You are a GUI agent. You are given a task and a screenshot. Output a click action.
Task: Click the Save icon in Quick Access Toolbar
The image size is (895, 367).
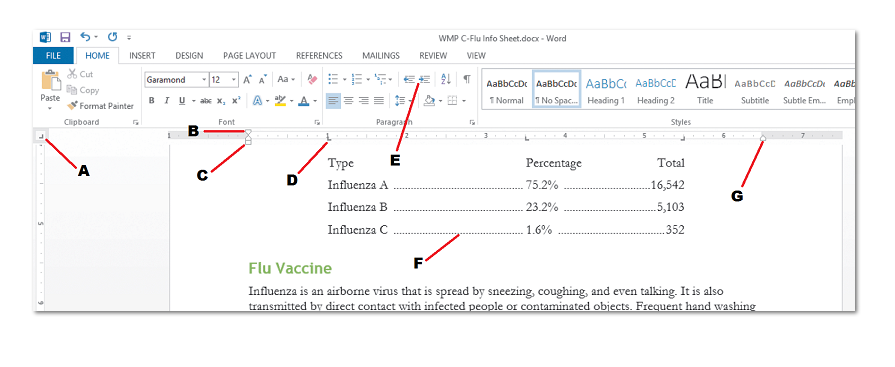(65, 38)
